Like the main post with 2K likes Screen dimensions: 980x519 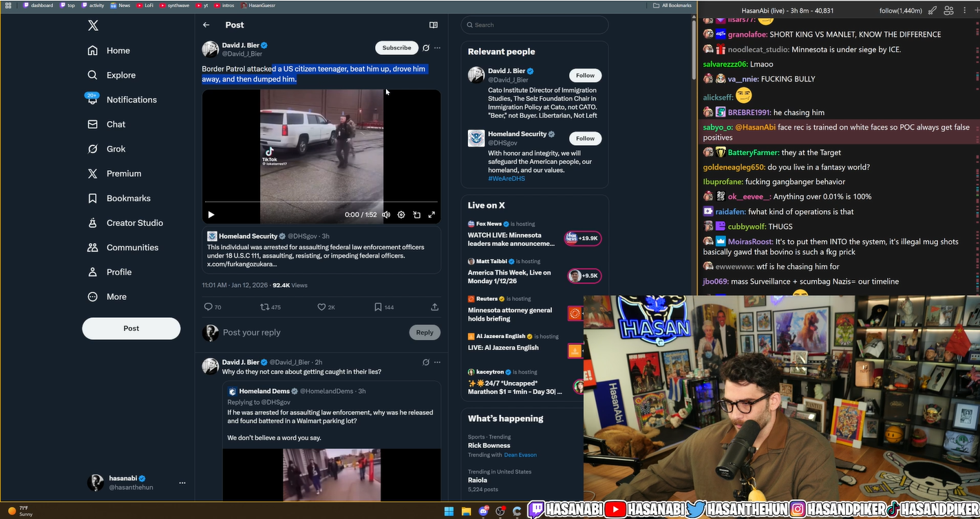pos(326,307)
